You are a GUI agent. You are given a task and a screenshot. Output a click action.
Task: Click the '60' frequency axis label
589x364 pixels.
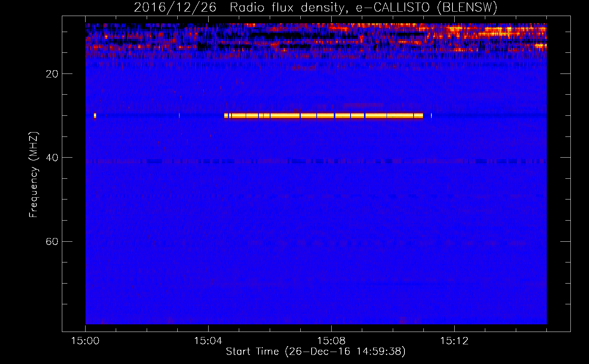click(x=52, y=241)
